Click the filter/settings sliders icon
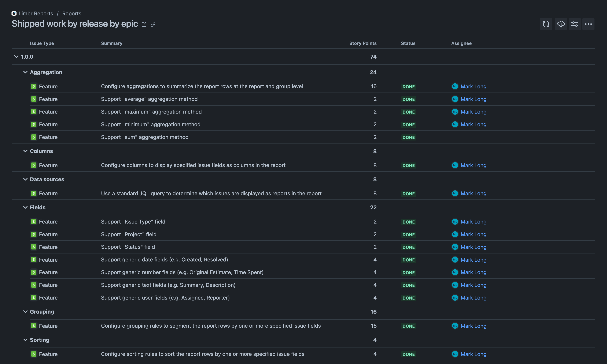 pos(575,24)
